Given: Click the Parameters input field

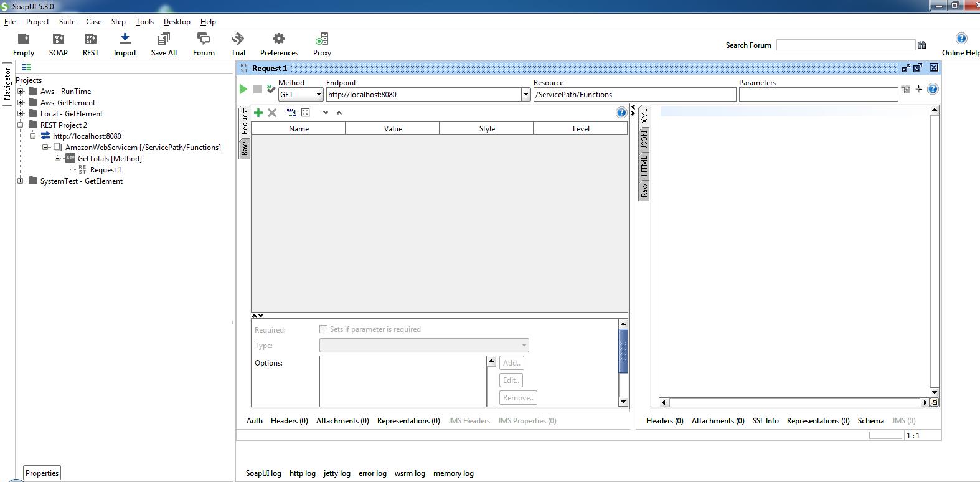Looking at the screenshot, I should pyautogui.click(x=818, y=95).
